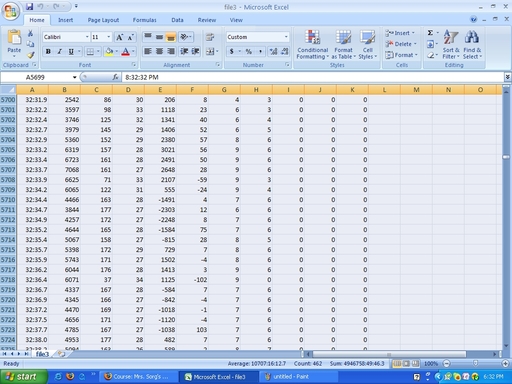The image size is (512, 384).
Task: Open Conditional Formatting menu
Action: 313,45
